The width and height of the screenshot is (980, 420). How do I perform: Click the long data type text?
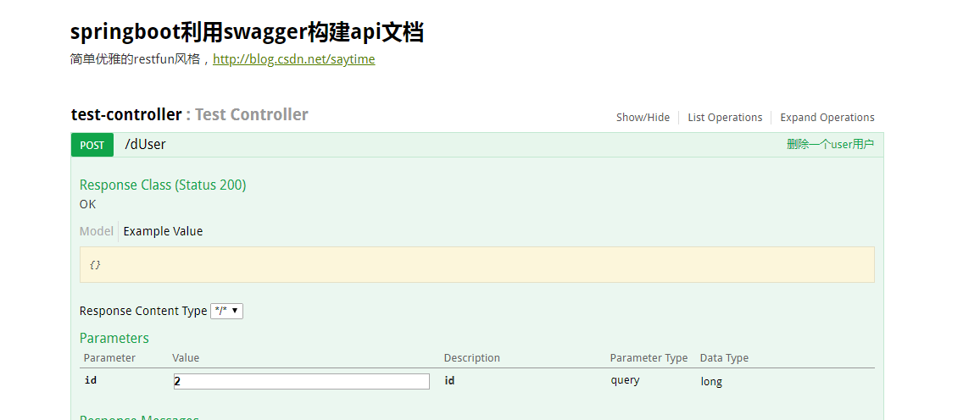(x=710, y=382)
